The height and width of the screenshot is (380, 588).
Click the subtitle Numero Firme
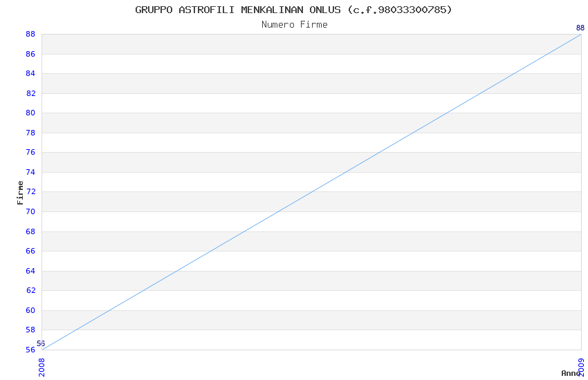295,25
